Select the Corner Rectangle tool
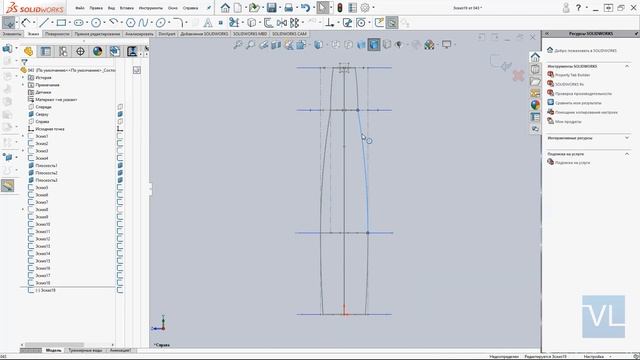This screenshot has height=360, width=640. click(x=61, y=23)
